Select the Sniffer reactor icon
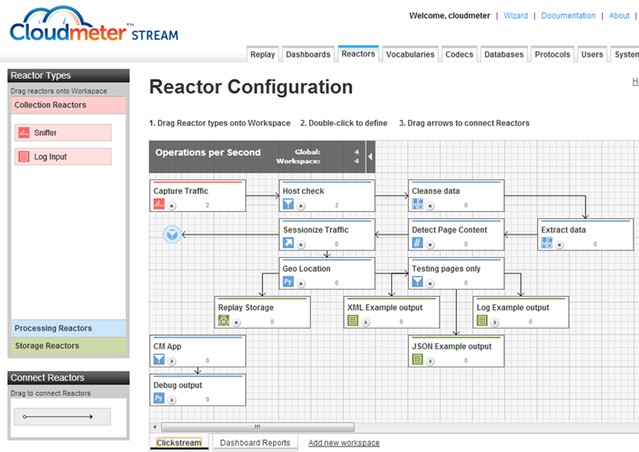 point(24,132)
